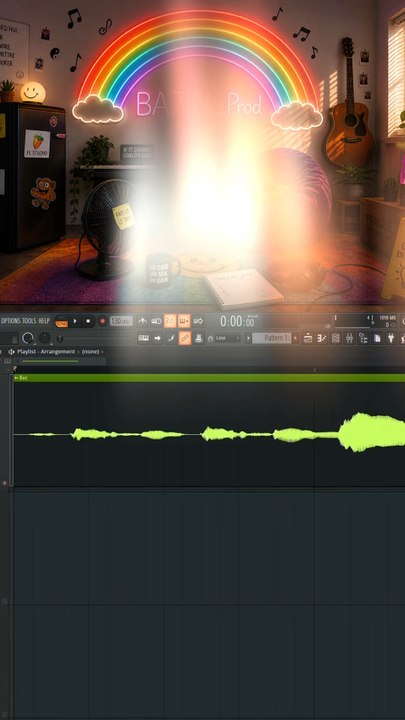Viewport: 405px width, 720px height.
Task: Disable blend recording overdub button
Action: (184, 321)
